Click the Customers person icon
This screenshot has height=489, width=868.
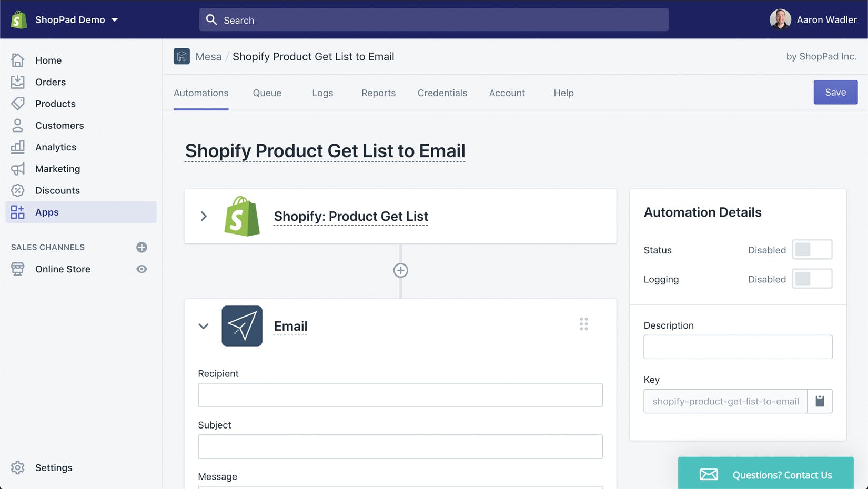17,125
